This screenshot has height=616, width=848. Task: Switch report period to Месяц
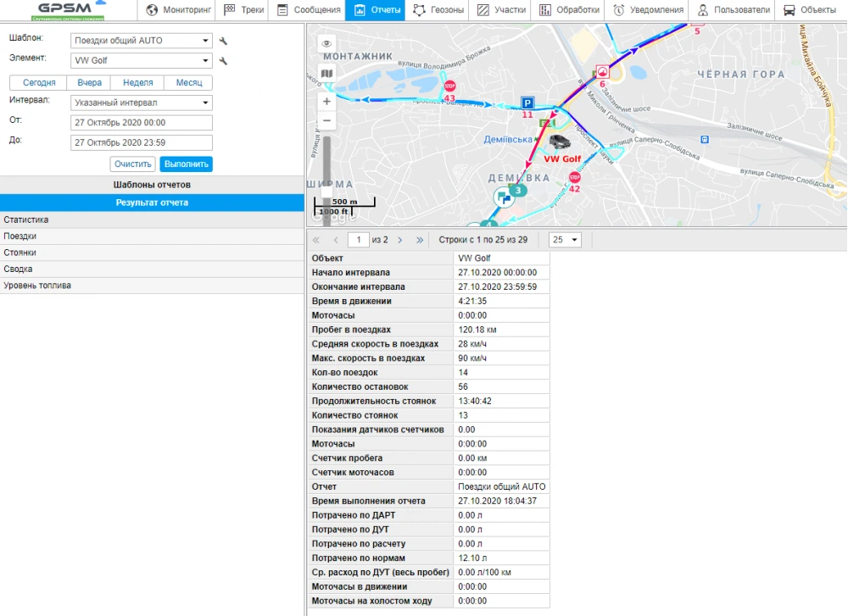click(x=187, y=82)
